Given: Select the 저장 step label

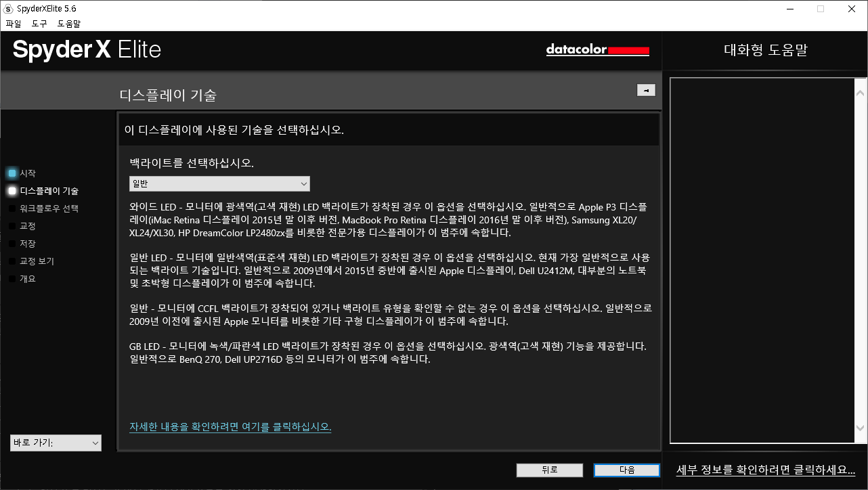Looking at the screenshot, I should tap(28, 244).
